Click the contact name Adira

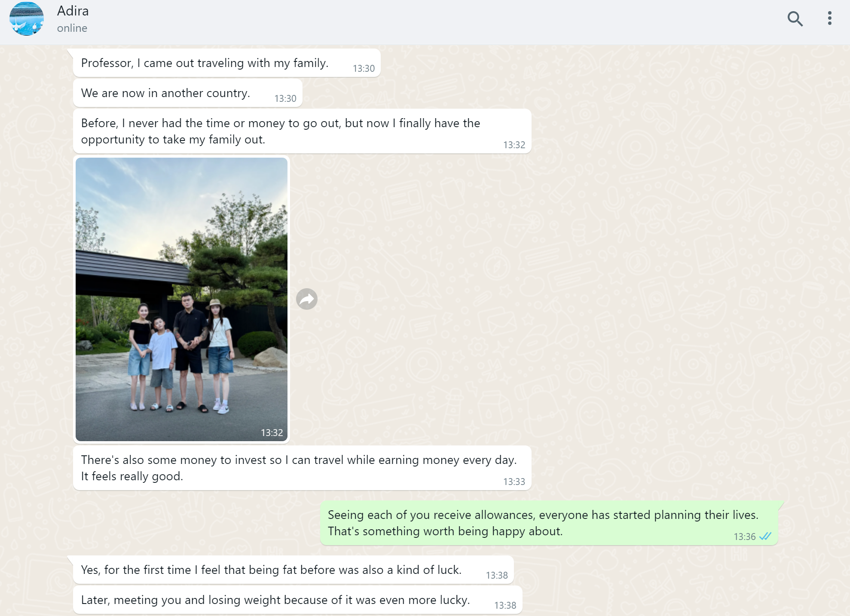point(73,11)
